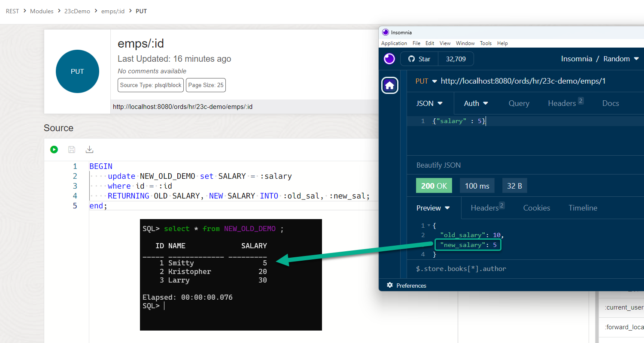Click Beautify JSON
The image size is (644, 343).
tap(438, 165)
